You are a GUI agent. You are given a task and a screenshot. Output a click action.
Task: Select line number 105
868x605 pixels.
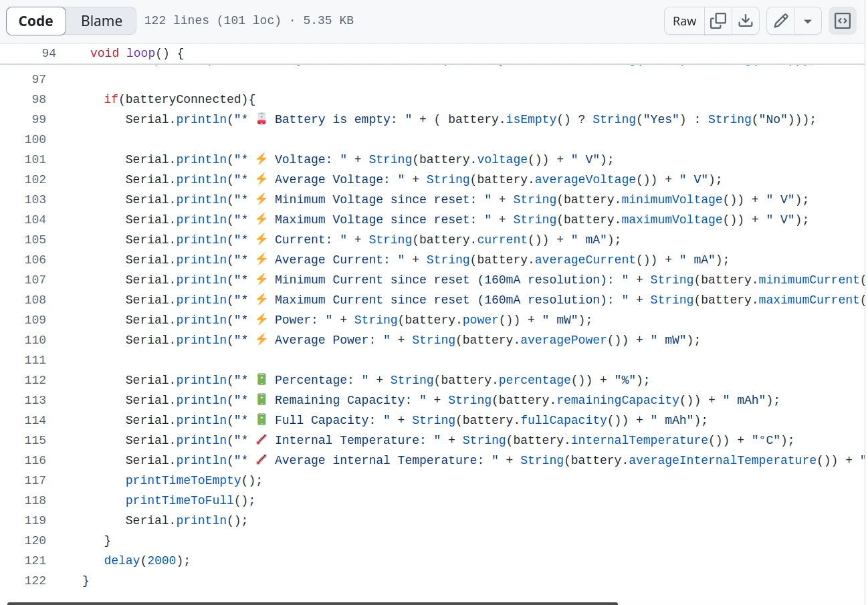click(x=35, y=239)
